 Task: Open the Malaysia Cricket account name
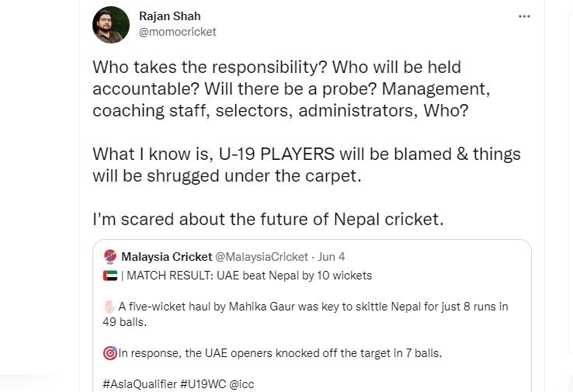(167, 257)
